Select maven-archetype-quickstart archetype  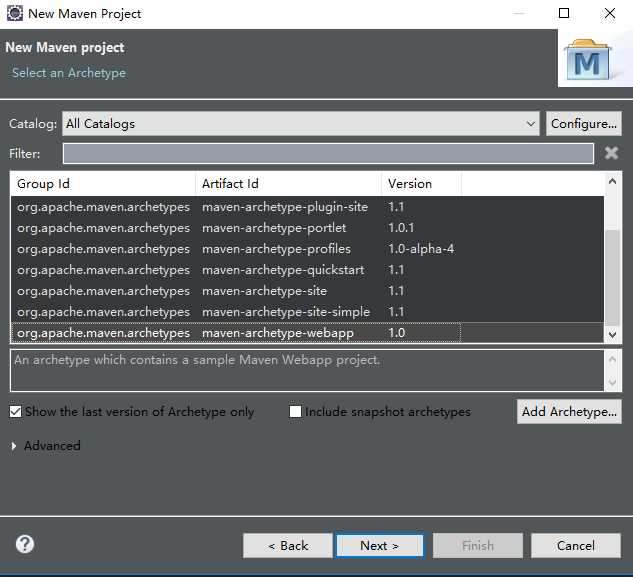[307, 270]
